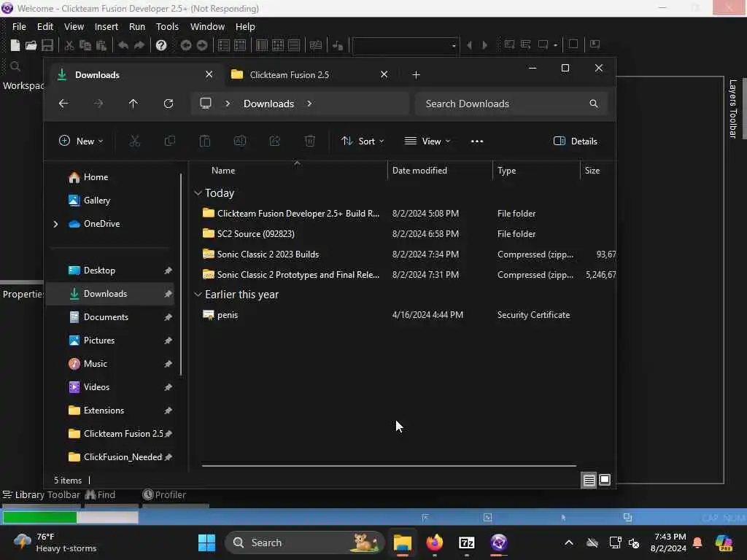
Task: Click the Cut scissors icon in Clickteam Fusion toolbar
Action: tap(69, 45)
